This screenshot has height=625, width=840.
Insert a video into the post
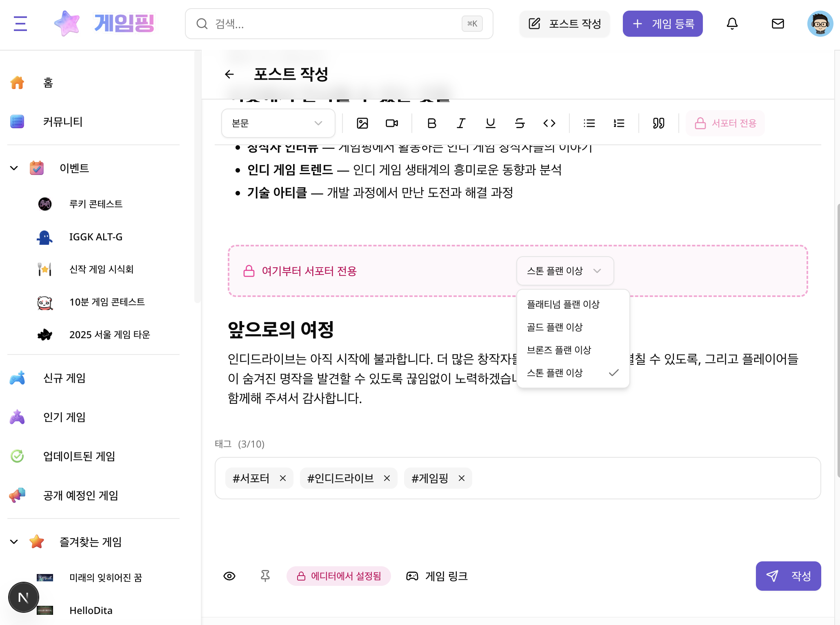[x=391, y=123]
